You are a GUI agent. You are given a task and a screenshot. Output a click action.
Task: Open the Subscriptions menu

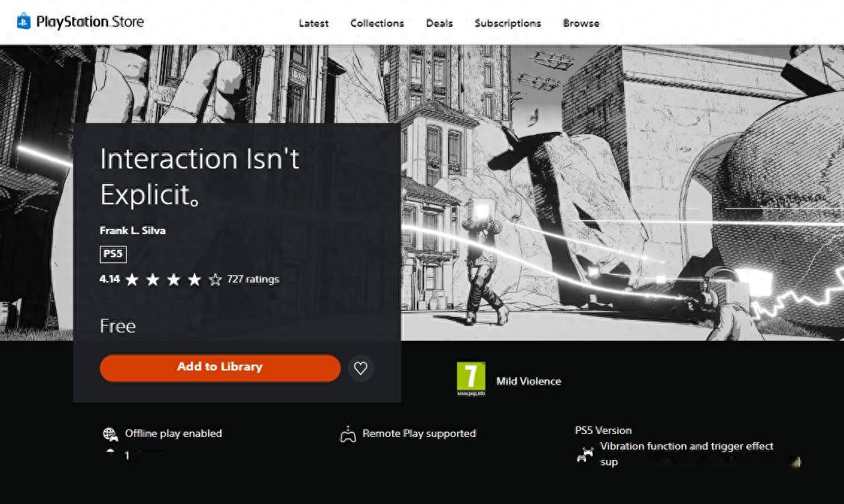pyautogui.click(x=508, y=23)
